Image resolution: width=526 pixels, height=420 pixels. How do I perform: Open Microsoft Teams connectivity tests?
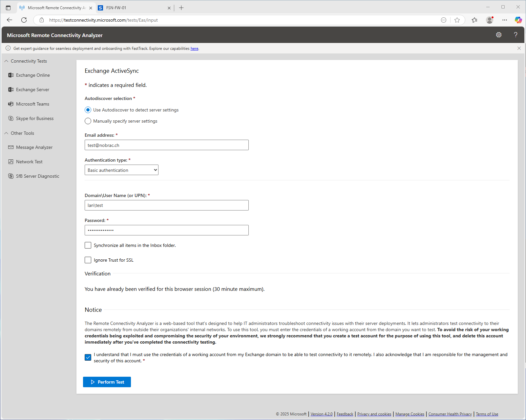coord(32,104)
